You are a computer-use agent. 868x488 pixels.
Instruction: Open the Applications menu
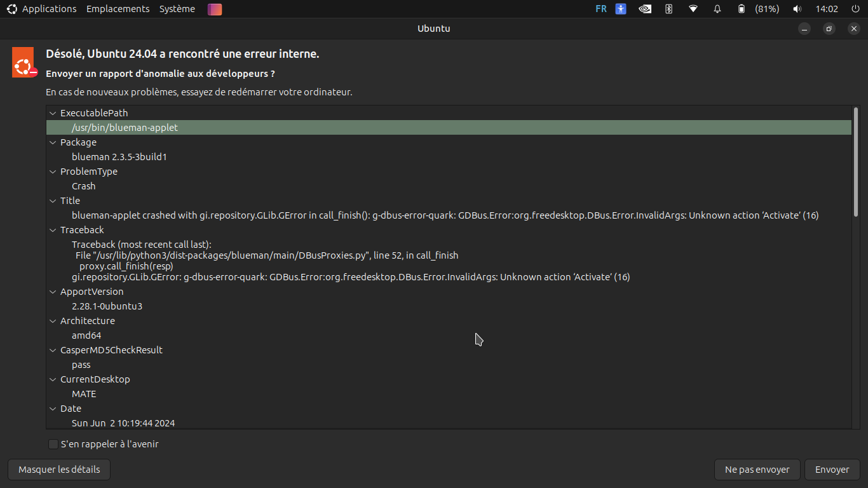point(49,9)
